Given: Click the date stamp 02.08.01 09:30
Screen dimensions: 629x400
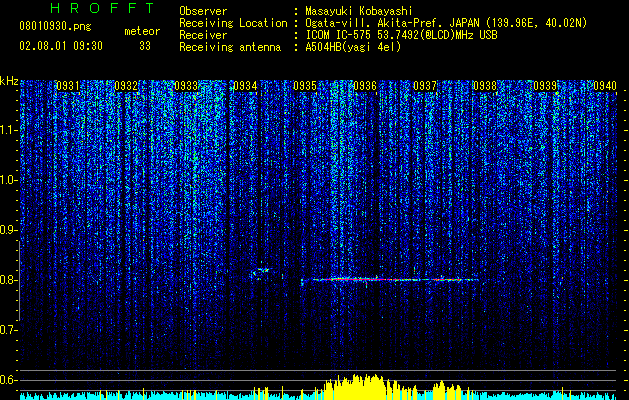Looking at the screenshot, I should pos(61,46).
